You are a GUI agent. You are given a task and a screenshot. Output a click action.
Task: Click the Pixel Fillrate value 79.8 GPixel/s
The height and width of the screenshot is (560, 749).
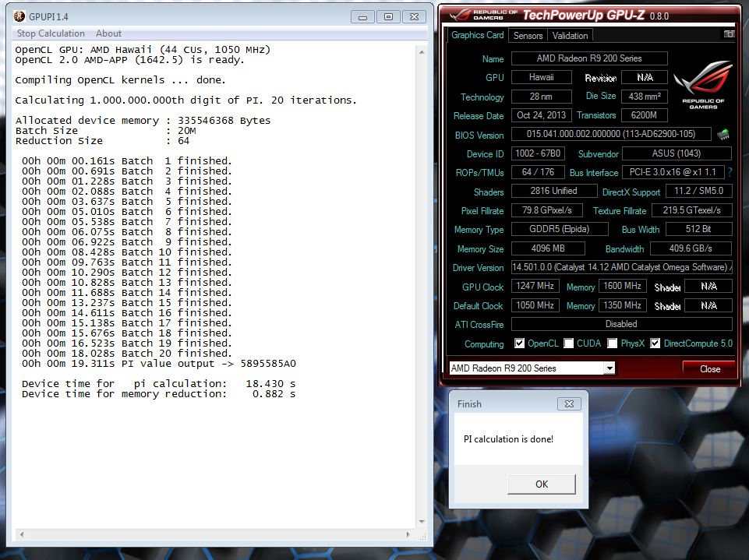pos(547,210)
